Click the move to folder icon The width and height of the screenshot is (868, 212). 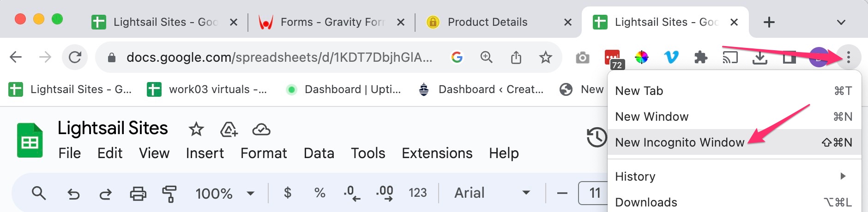[229, 130]
